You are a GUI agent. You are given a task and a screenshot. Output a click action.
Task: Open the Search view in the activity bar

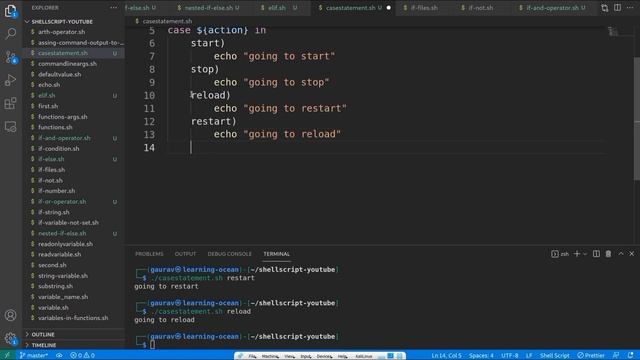click(x=11, y=33)
